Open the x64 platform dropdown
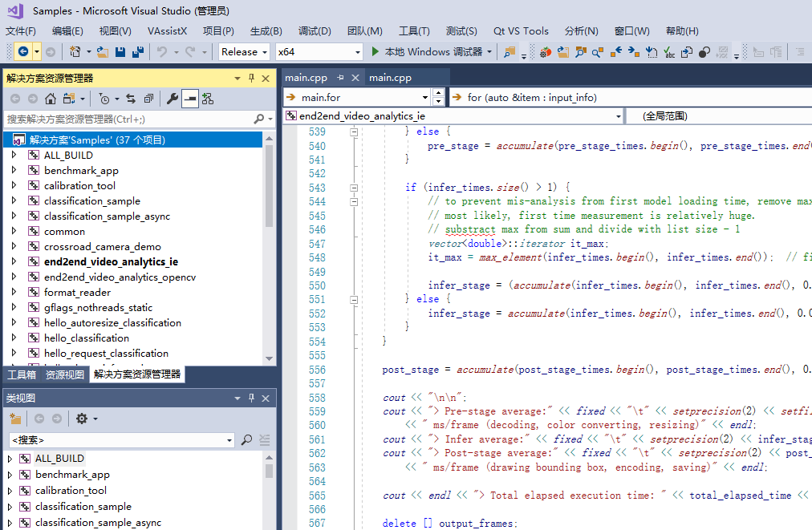 319,52
